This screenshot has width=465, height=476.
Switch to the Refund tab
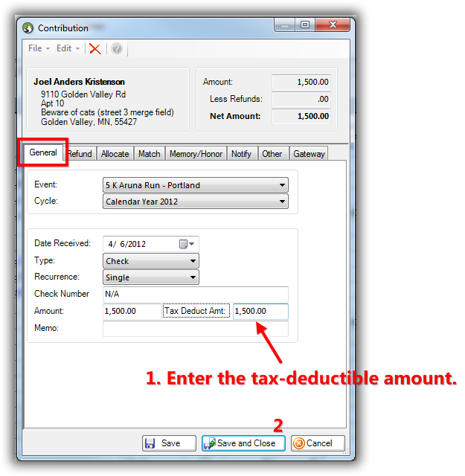80,154
